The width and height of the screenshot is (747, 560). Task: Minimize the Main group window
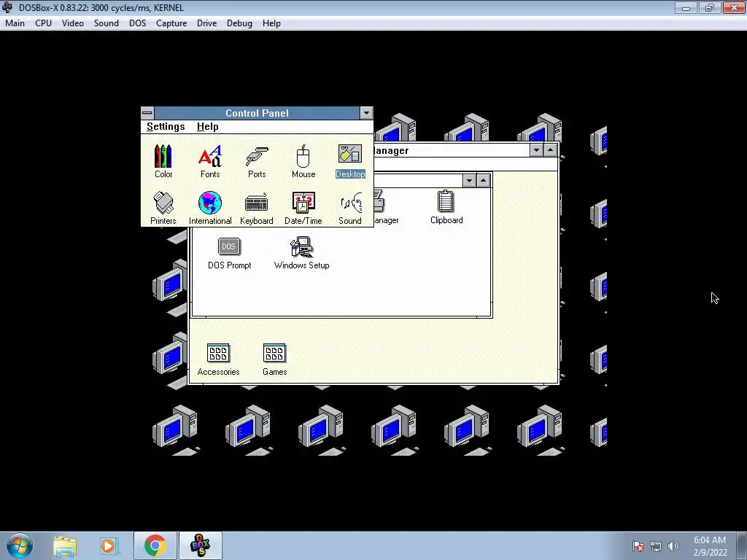[x=469, y=181]
